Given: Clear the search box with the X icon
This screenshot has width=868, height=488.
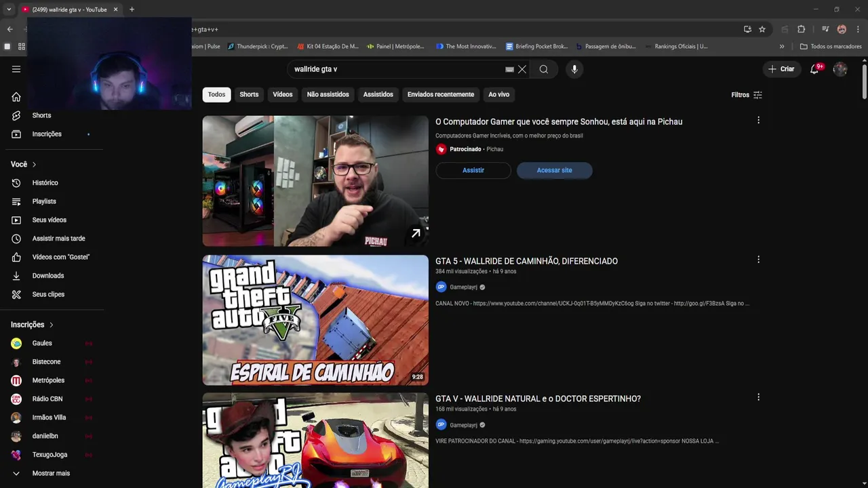Looking at the screenshot, I should pos(522,69).
